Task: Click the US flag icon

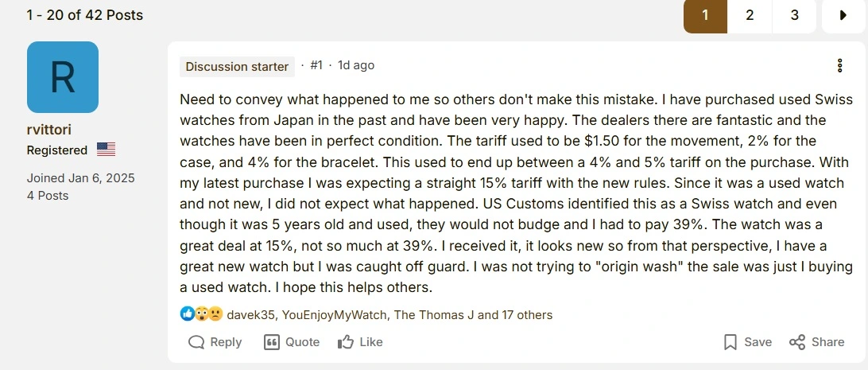Action: pos(106,150)
